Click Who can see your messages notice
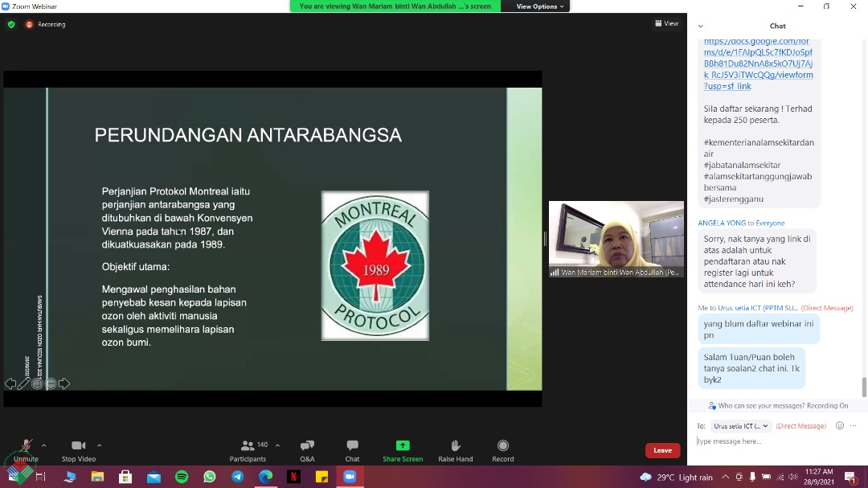This screenshot has width=868, height=488. [x=778, y=405]
